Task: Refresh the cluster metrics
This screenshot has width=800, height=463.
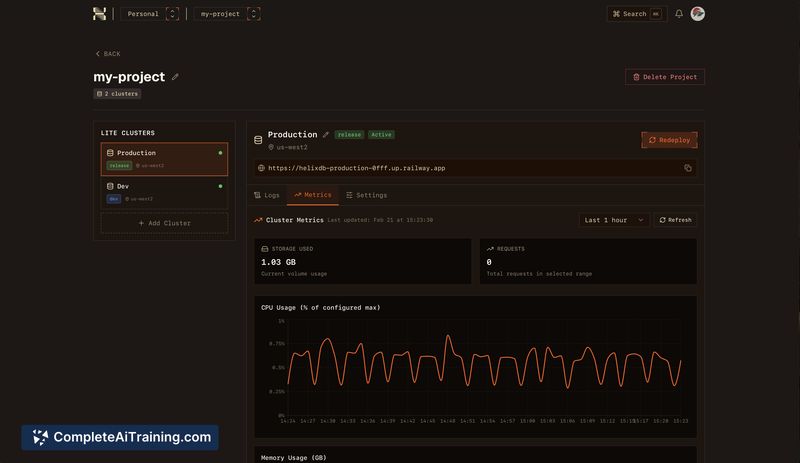Action: click(x=675, y=220)
